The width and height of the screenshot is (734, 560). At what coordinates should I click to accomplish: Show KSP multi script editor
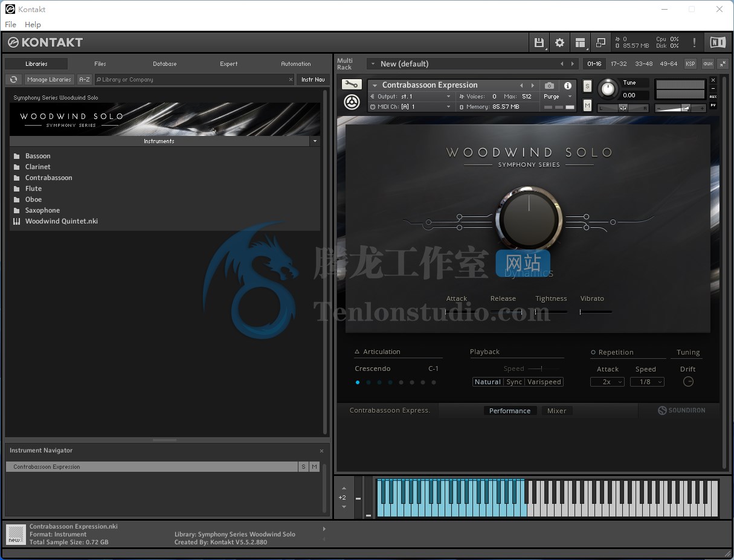690,63
